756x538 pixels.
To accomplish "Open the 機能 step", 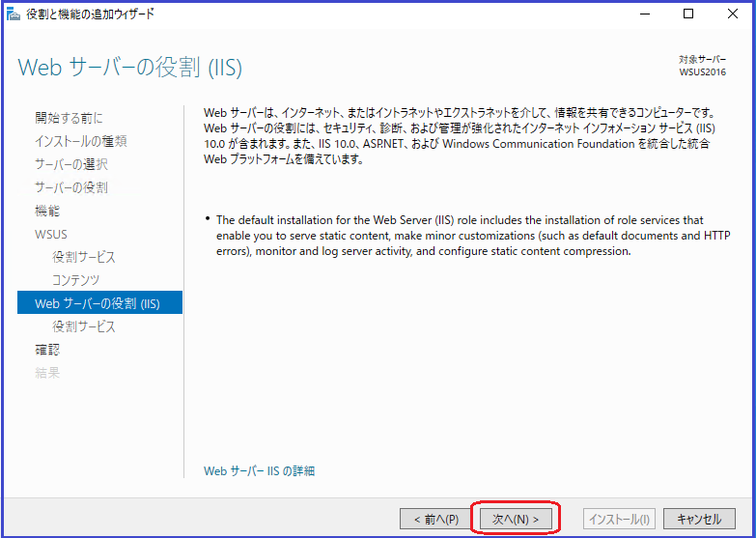I will click(47, 211).
